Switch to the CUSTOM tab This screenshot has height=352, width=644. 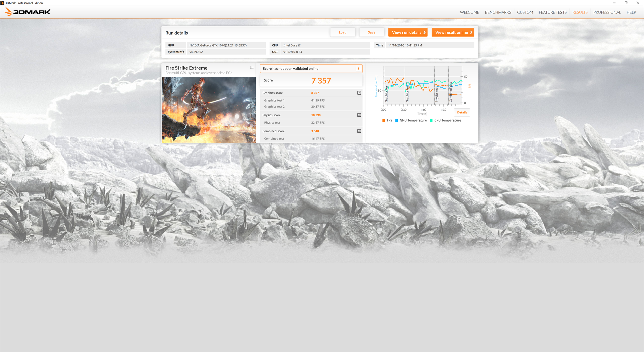tap(525, 12)
